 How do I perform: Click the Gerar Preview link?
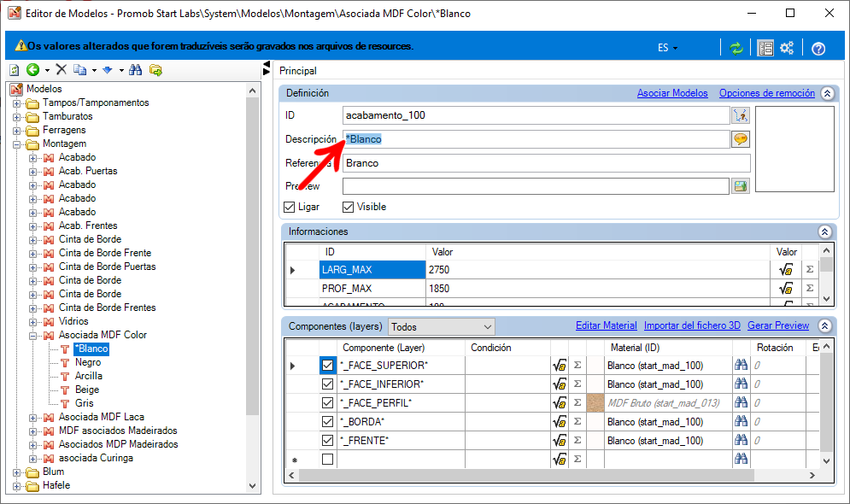click(778, 325)
